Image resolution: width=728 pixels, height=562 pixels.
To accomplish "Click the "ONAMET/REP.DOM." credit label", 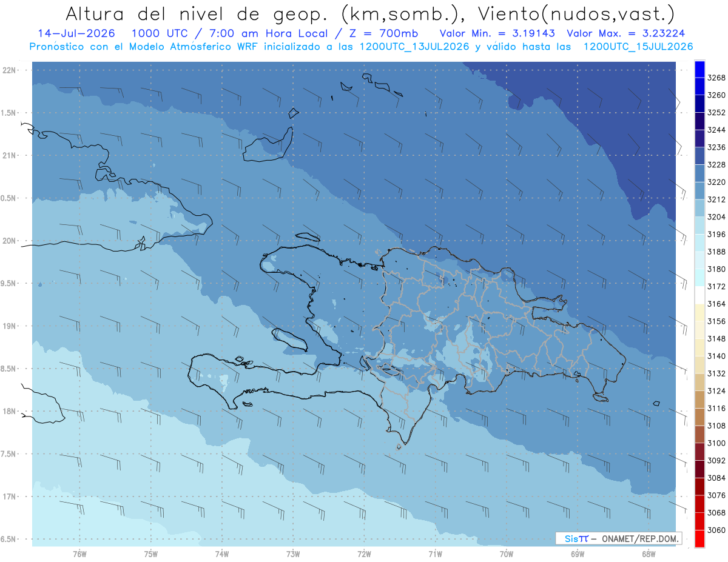I will [x=639, y=538].
